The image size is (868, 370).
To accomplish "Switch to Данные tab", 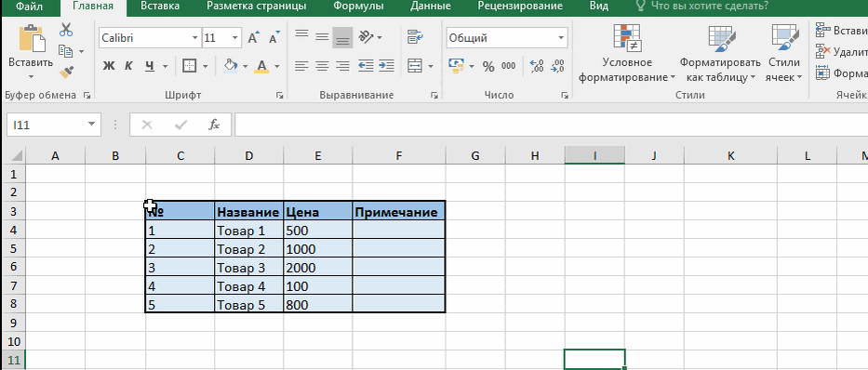I will [431, 7].
